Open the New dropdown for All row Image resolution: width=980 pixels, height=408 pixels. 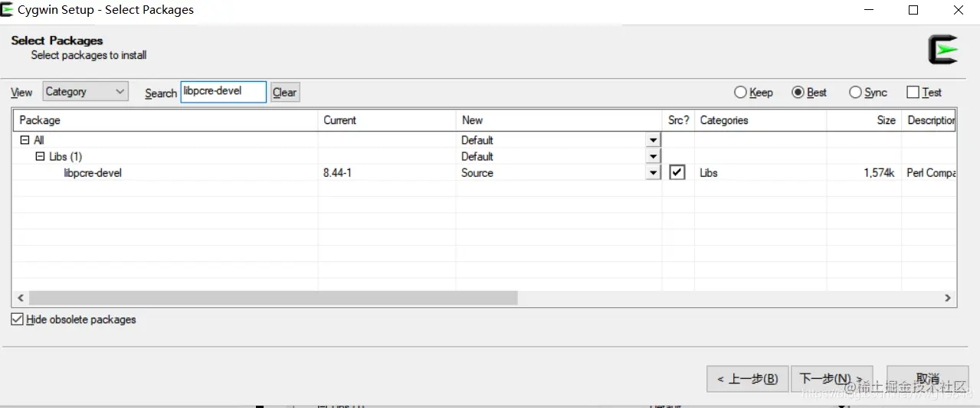(x=653, y=140)
